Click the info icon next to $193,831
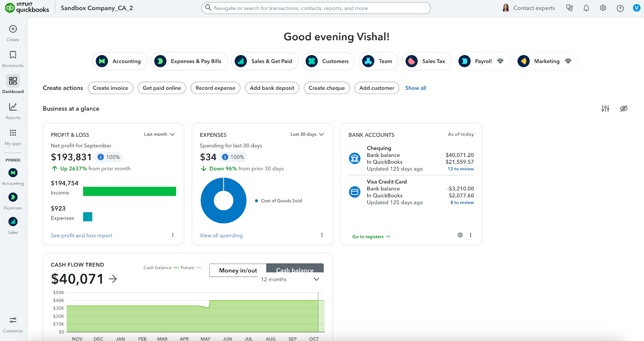Screen dimensions: 644x341 (x=101, y=157)
